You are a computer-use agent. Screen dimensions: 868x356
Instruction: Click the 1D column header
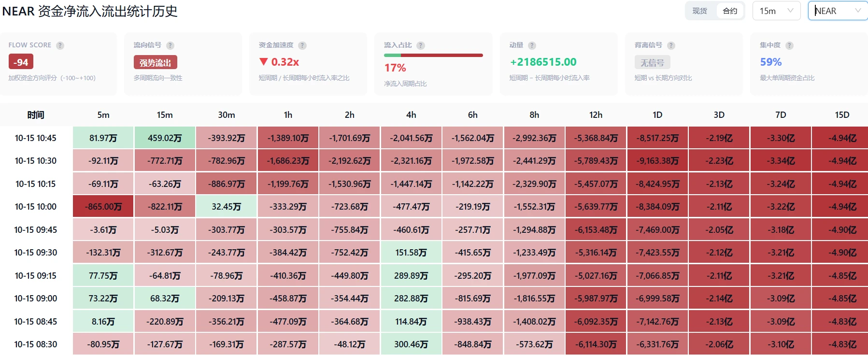(x=657, y=115)
